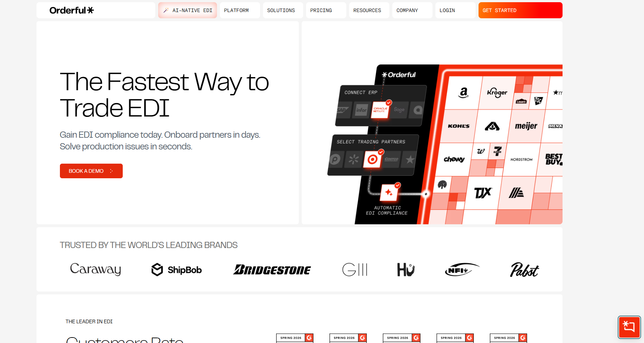This screenshot has width=644, height=343.
Task: Click the Walgreens W logo tile
Action: [x=481, y=151]
